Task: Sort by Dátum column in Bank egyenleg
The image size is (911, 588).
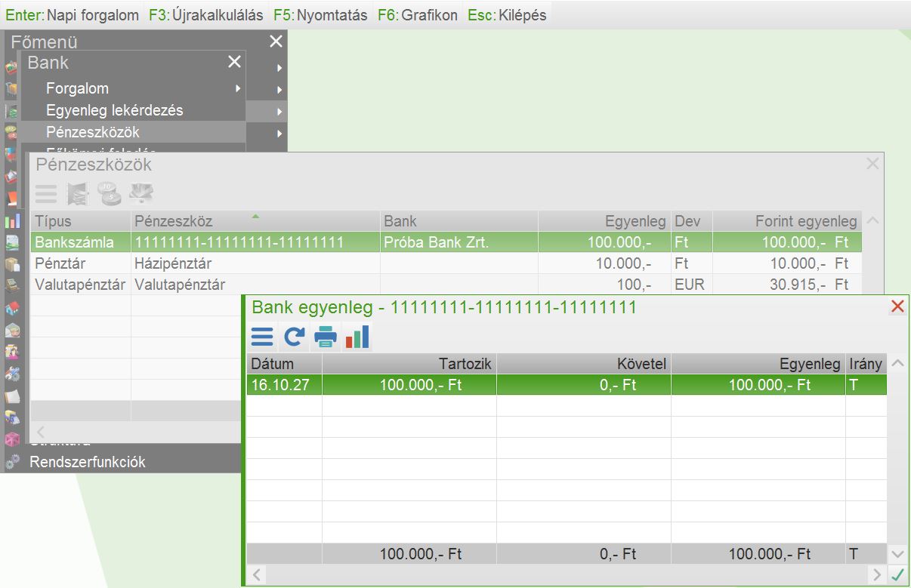Action: [284, 364]
